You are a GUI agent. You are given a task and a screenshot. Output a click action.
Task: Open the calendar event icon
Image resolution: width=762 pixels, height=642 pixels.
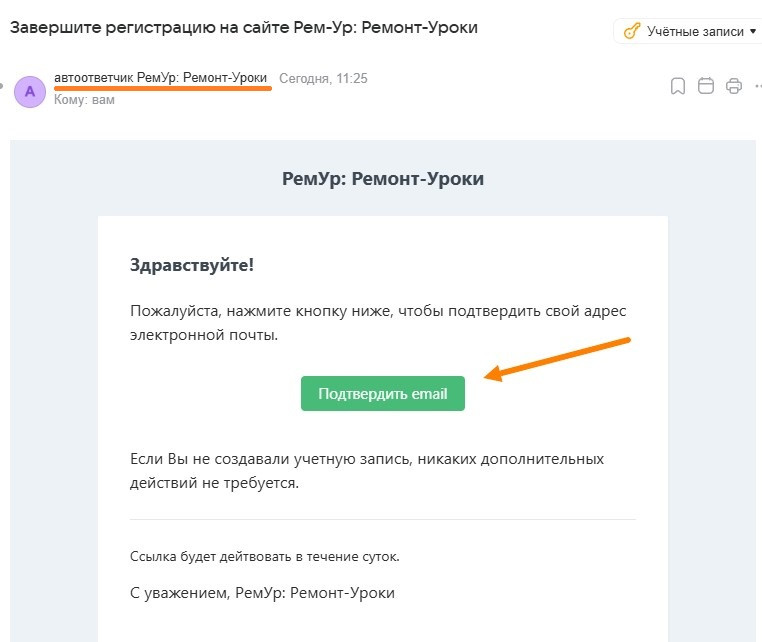click(x=706, y=86)
